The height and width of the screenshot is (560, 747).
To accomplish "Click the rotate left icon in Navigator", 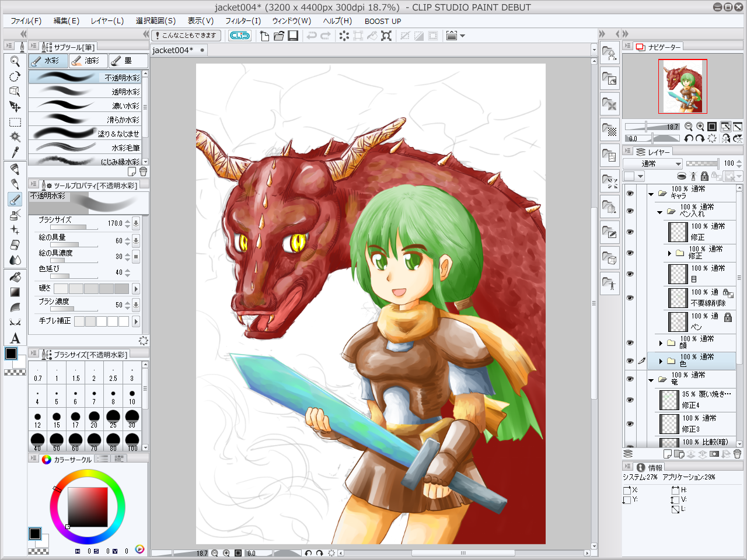I will pyautogui.click(x=689, y=138).
